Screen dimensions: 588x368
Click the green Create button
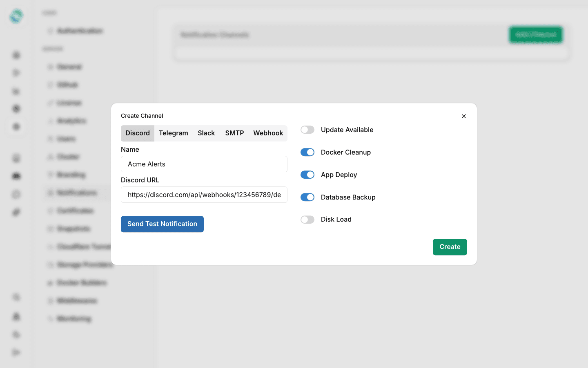pos(450,247)
